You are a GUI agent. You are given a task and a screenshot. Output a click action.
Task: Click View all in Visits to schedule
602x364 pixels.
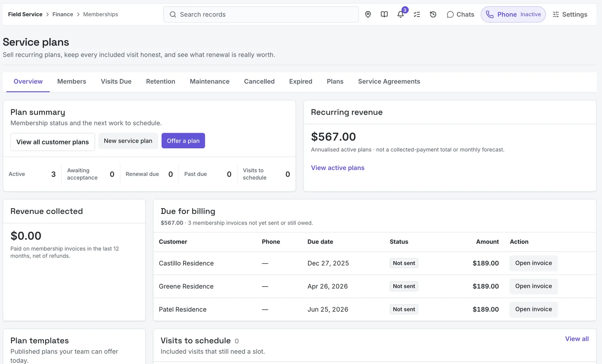(x=577, y=339)
